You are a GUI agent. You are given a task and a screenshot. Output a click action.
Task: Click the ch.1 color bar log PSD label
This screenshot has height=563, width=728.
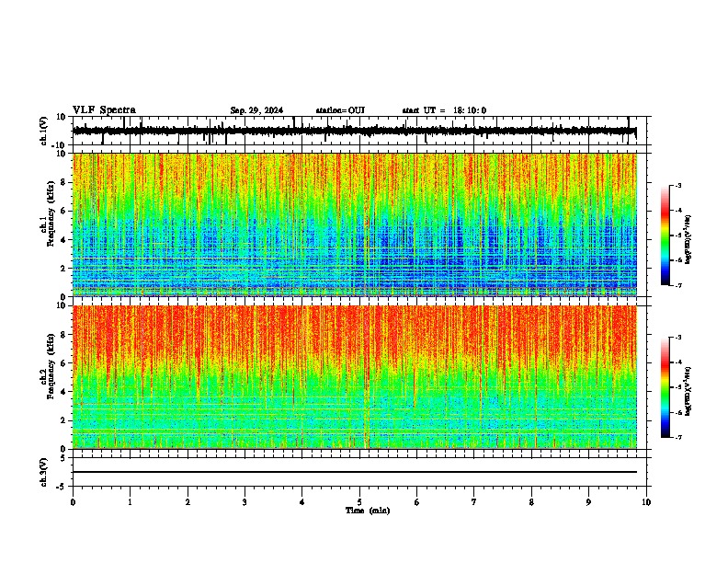tap(688, 240)
